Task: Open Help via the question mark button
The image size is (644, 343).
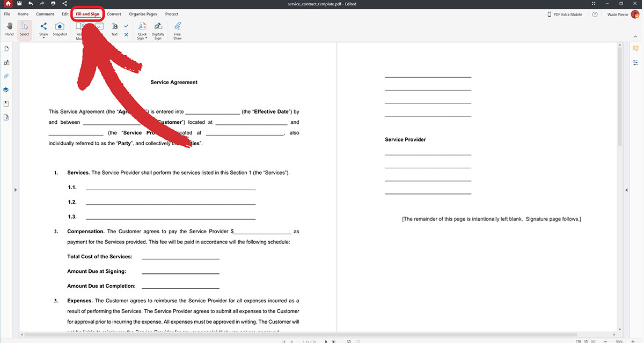Action: (x=595, y=14)
